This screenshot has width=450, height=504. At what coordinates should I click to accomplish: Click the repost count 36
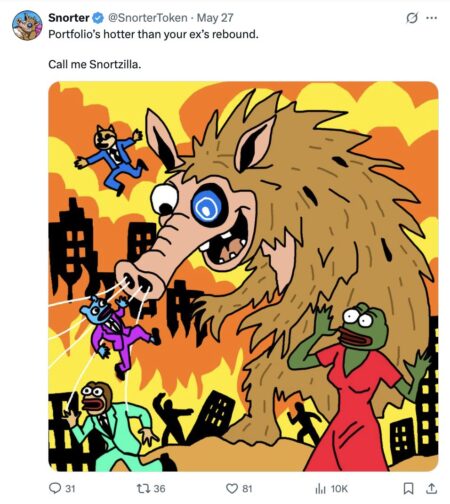click(159, 489)
